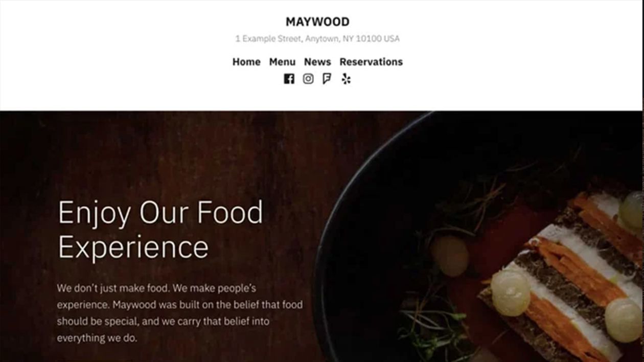
Task: Open the Instagram social icon
Action: 308,79
